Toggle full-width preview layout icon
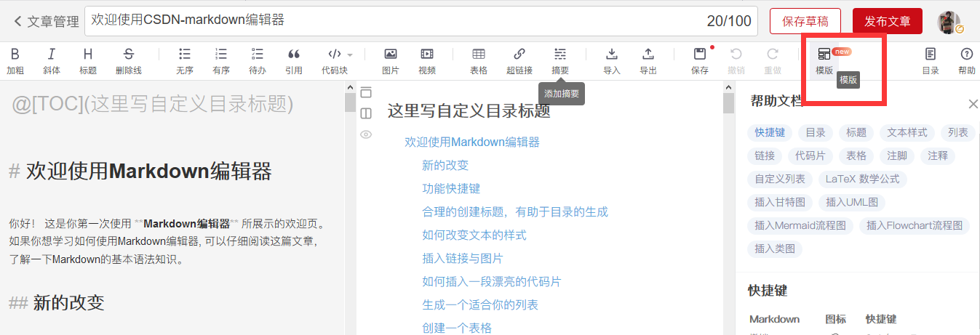This screenshot has height=335, width=980. coord(366,92)
